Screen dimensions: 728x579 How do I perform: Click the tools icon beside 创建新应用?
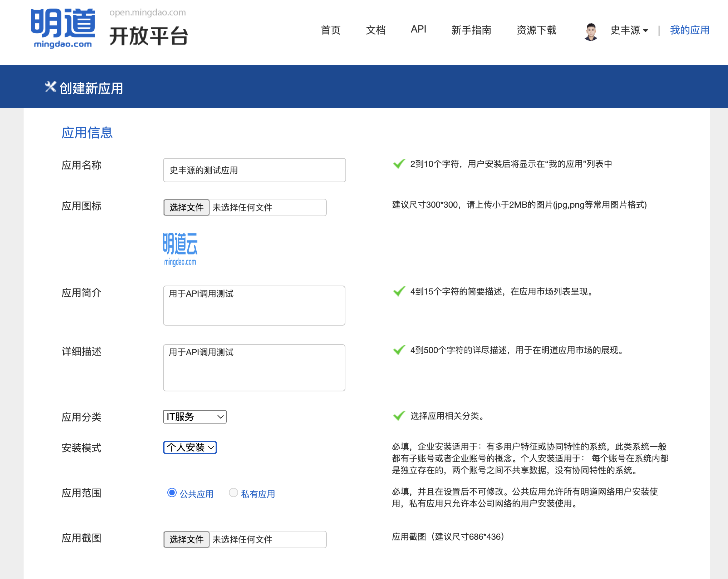point(50,87)
